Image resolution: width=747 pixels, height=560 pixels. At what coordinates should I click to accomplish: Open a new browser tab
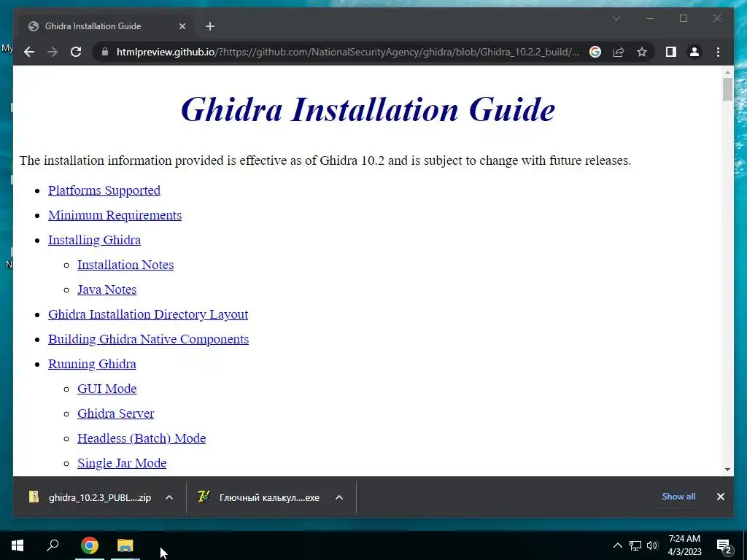[x=210, y=26]
